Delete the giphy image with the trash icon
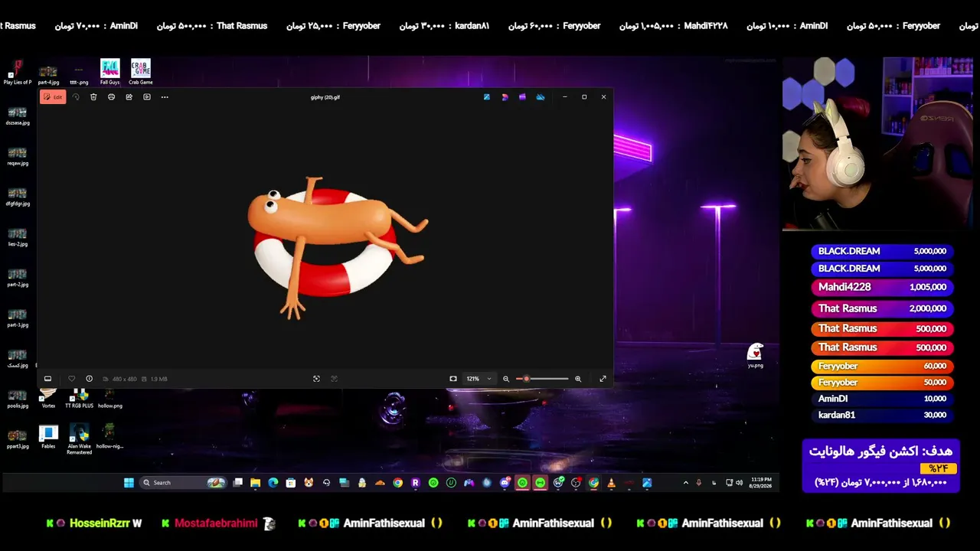This screenshot has width=980, height=551. [x=93, y=97]
